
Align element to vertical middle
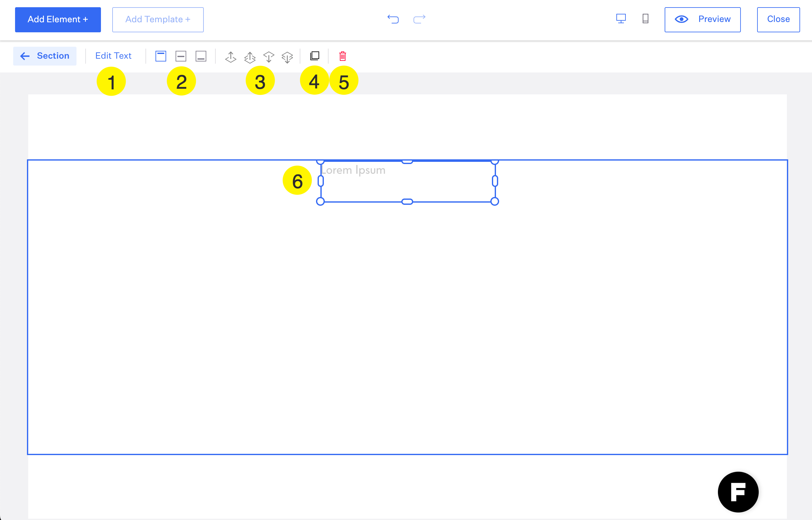(181, 56)
